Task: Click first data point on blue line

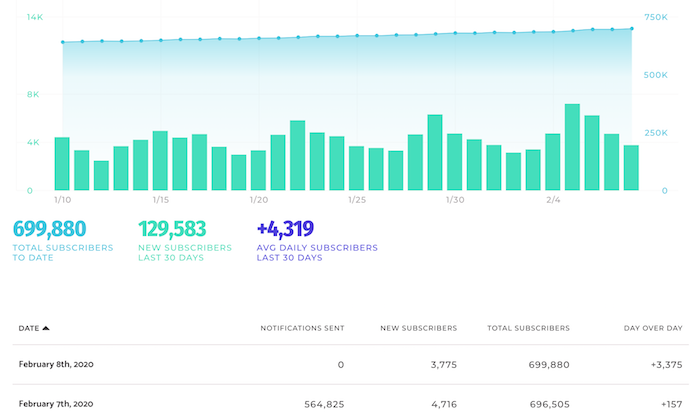Action: coord(63,42)
